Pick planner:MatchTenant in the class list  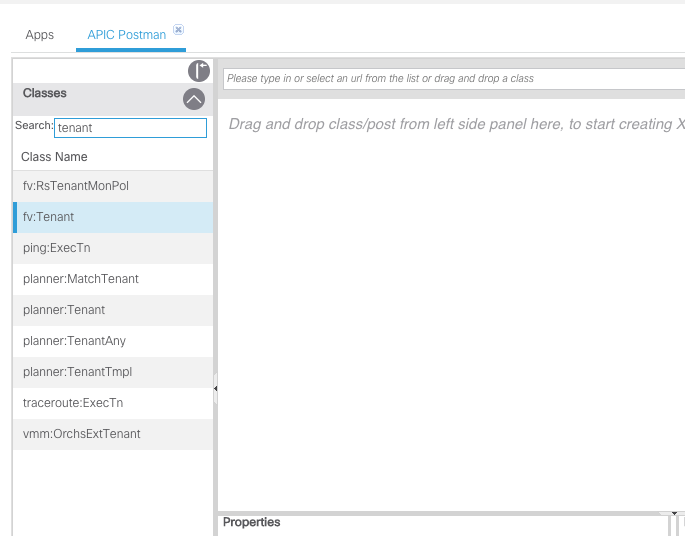[x=81, y=279]
